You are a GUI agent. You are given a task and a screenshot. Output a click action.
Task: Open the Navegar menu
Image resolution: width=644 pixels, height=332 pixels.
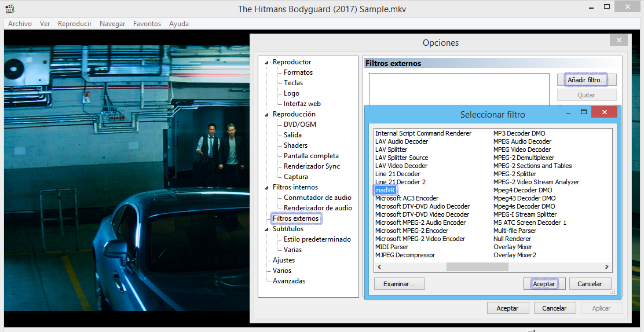point(112,24)
